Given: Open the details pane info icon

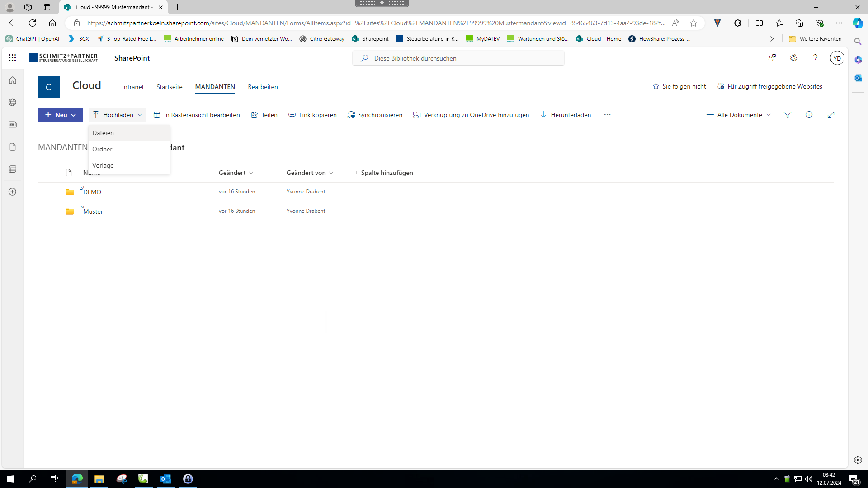Looking at the screenshot, I should [x=809, y=115].
